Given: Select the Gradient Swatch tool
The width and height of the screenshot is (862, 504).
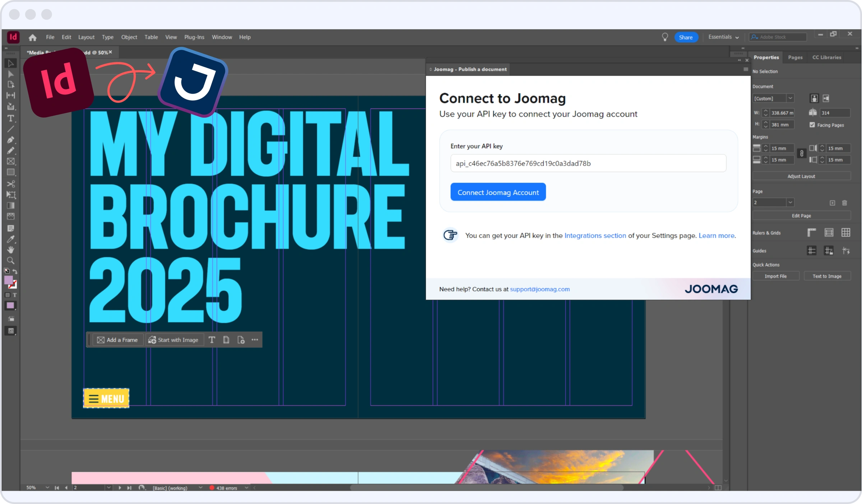Looking at the screenshot, I should point(11,206).
